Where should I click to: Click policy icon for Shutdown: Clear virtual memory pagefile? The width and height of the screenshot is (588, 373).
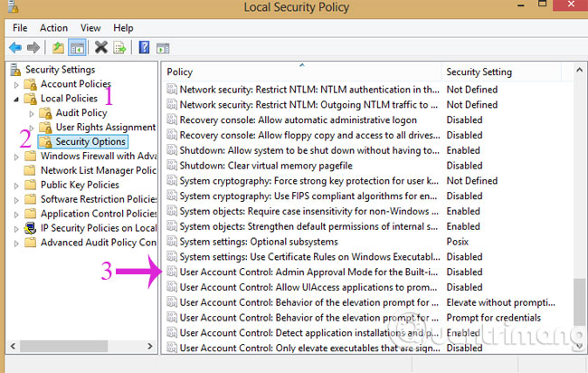[x=172, y=166]
